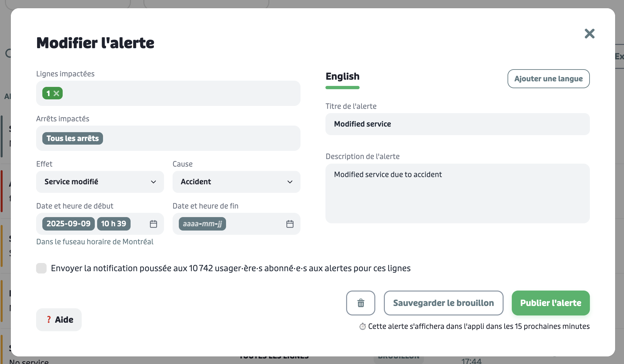
Task: Click Ajouter une langue button
Action: 549,79
